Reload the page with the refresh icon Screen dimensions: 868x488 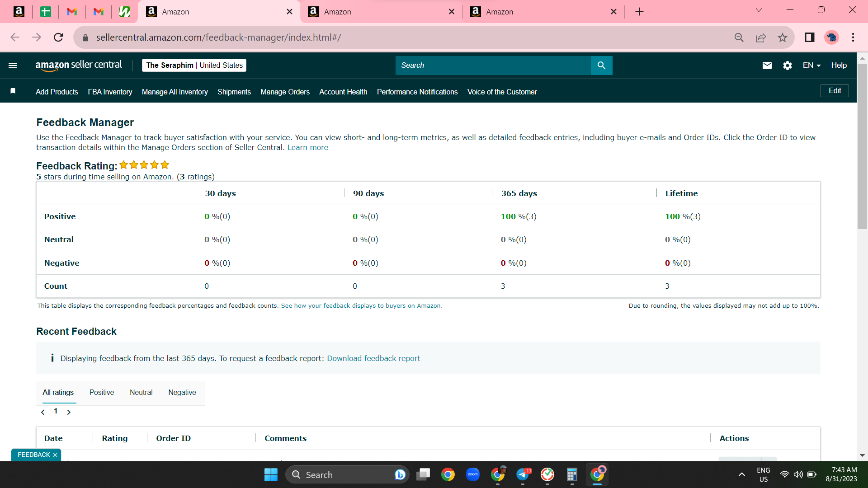[x=58, y=38]
